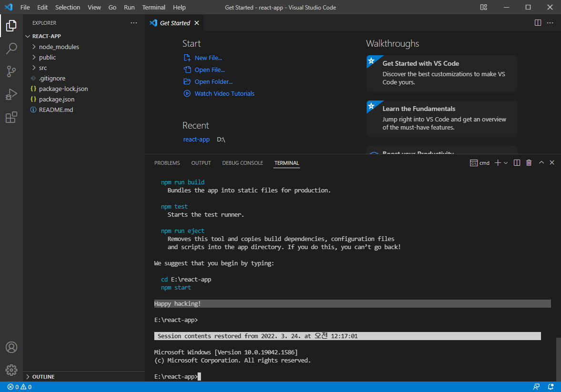Maximize the panel with up chevron
The image size is (561, 392).
(541, 162)
